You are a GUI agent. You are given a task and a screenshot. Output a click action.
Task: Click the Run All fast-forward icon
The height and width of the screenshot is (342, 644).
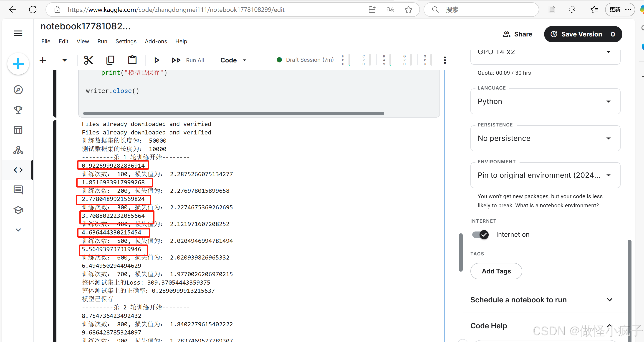point(176,60)
